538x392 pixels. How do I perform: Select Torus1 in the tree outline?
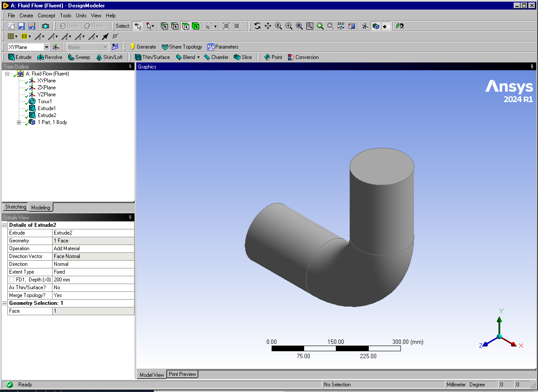click(44, 101)
